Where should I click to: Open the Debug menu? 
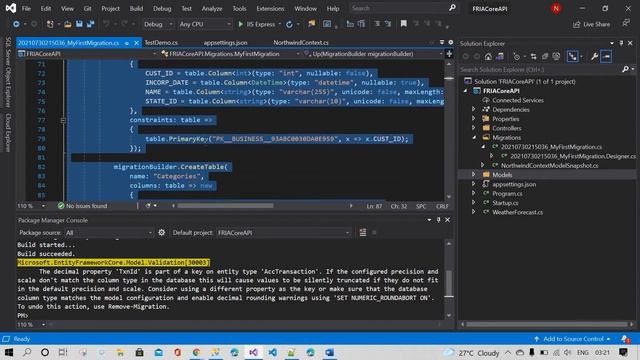click(162, 8)
